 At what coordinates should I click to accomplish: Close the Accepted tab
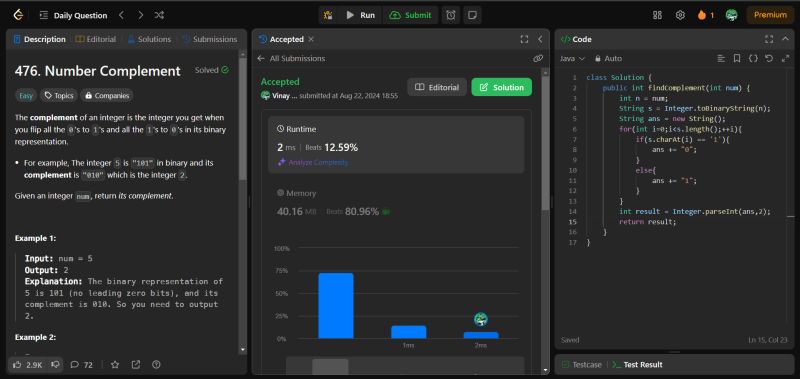click(311, 39)
